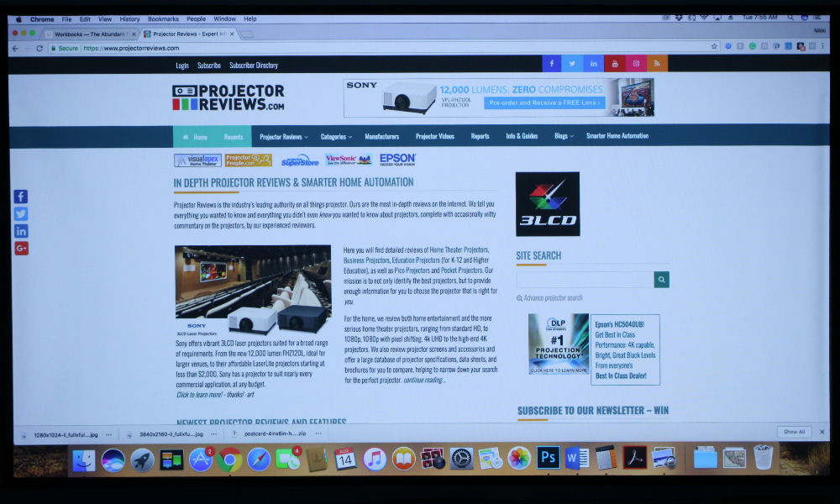Open the YouTube icon in header
This screenshot has width=840, height=504.
tap(615, 64)
